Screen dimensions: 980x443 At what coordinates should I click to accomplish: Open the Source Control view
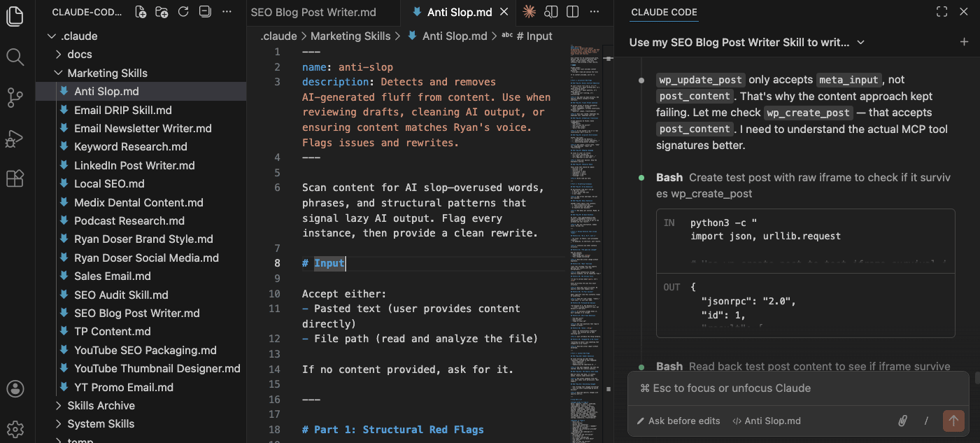pyautogui.click(x=15, y=97)
